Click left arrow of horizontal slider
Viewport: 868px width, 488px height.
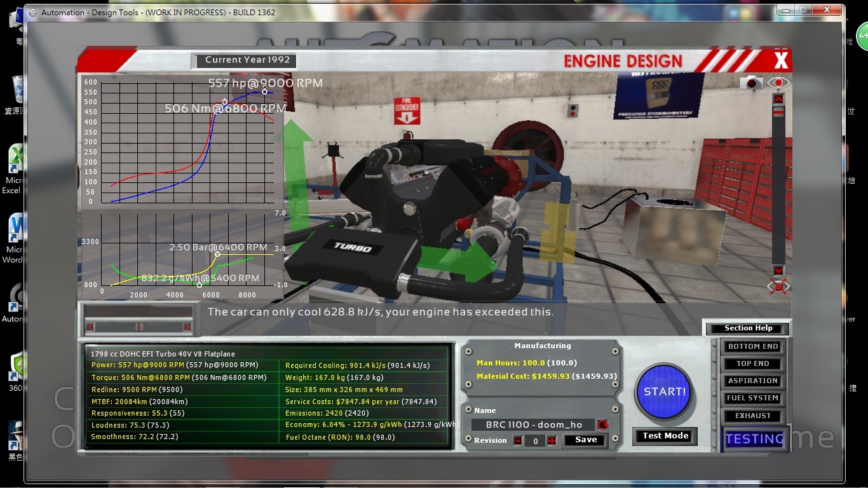90,327
